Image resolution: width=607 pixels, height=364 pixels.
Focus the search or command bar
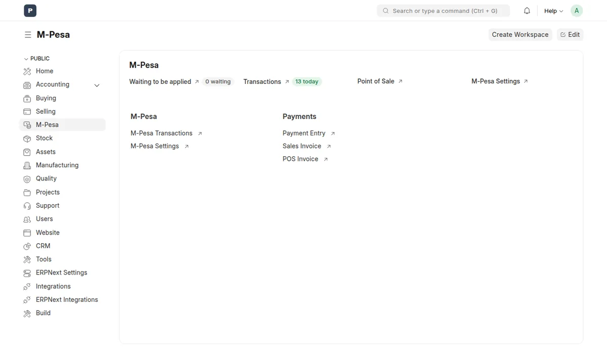tap(443, 11)
